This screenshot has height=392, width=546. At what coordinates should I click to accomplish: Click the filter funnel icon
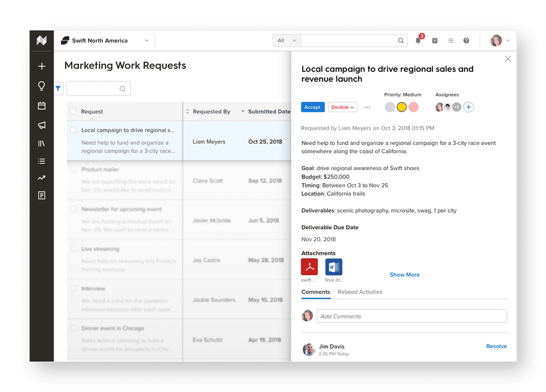pyautogui.click(x=58, y=89)
